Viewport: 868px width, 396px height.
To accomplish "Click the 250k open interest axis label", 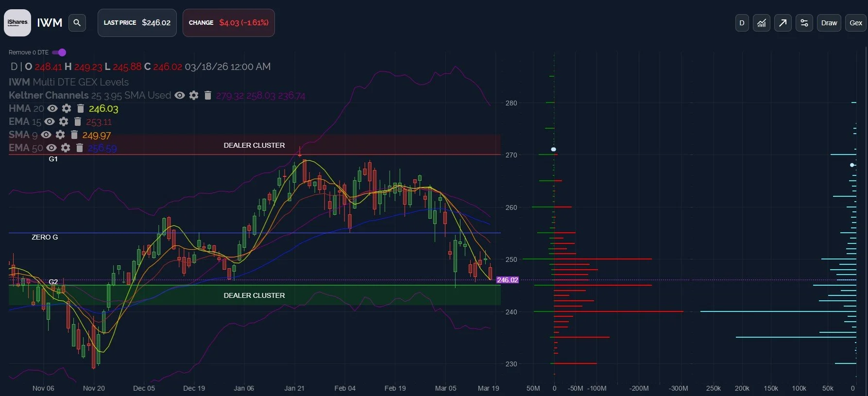I will coord(714,388).
